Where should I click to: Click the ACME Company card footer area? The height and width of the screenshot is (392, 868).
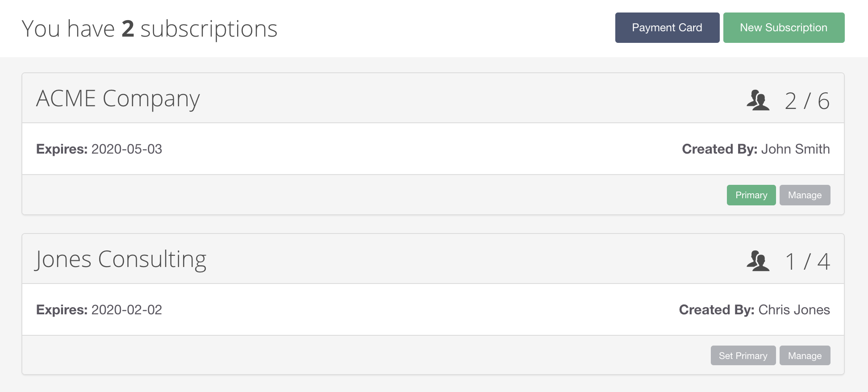433,195
